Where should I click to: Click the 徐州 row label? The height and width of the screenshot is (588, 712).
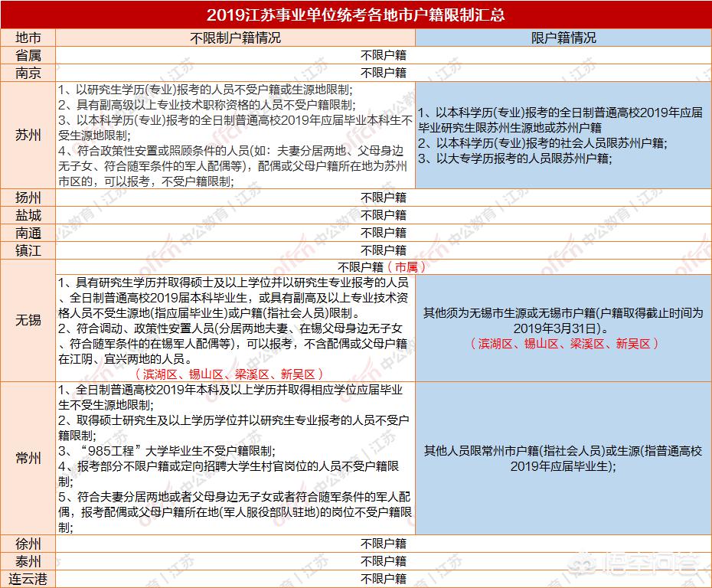point(28,544)
